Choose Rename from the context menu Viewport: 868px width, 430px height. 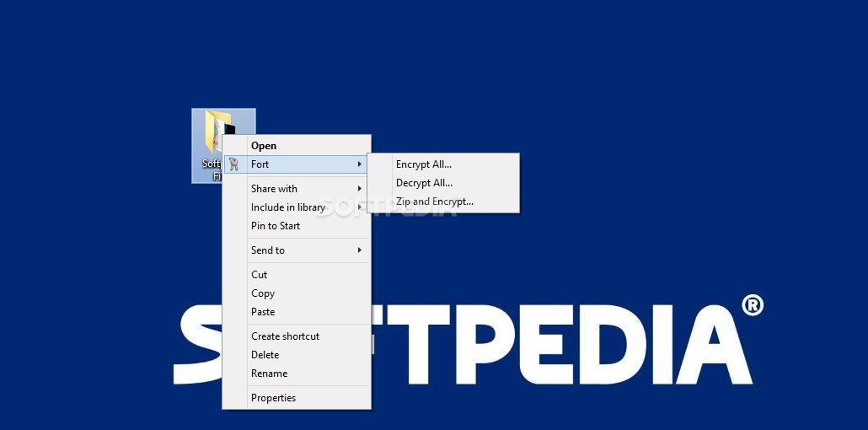pos(296,374)
